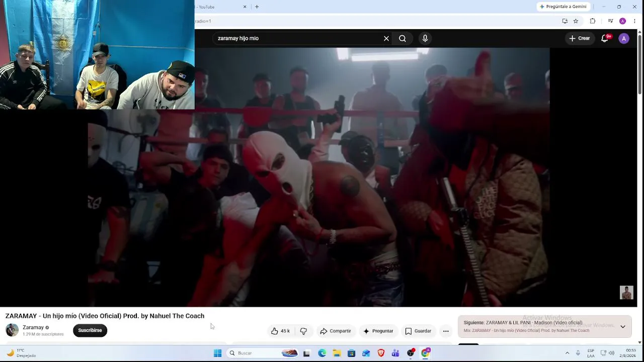Open the Windows Start menu
This screenshot has width=644, height=362.
(x=217, y=353)
